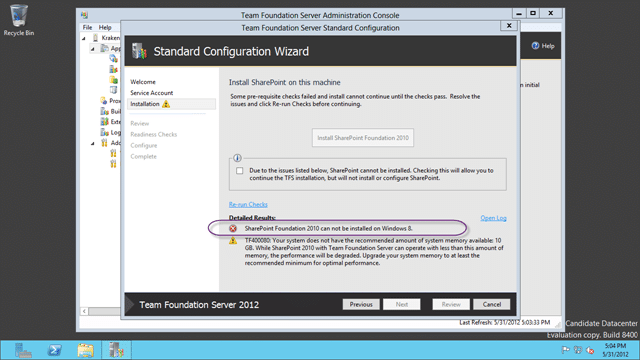Cancel the configuration wizard

click(492, 304)
